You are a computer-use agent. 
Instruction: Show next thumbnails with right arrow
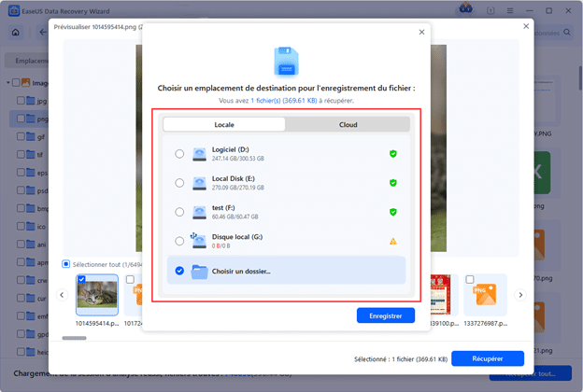[x=520, y=295]
